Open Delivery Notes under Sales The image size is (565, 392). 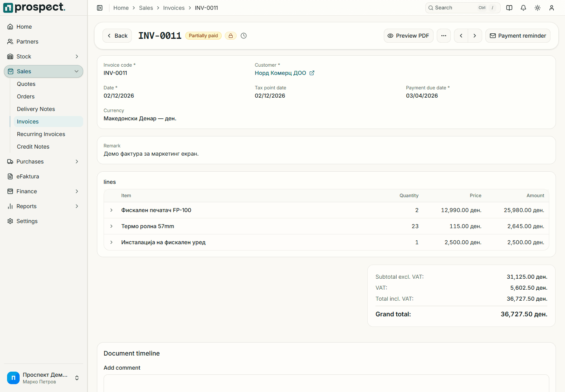click(x=48, y=109)
